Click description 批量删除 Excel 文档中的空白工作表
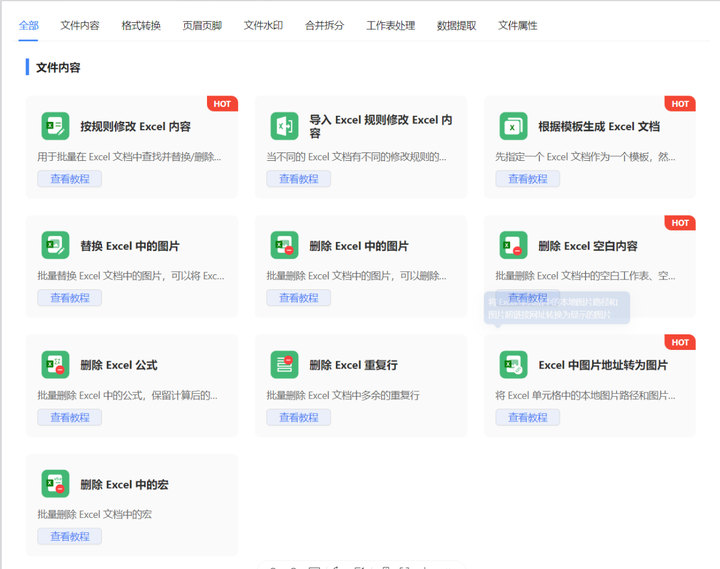The width and height of the screenshot is (720, 569). tap(585, 276)
